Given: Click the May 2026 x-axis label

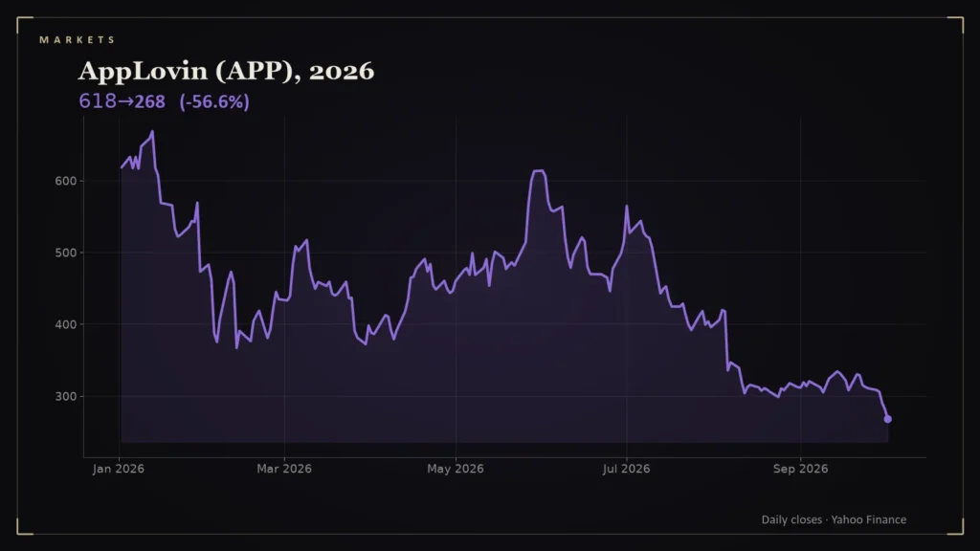Looking at the screenshot, I should (x=455, y=469).
